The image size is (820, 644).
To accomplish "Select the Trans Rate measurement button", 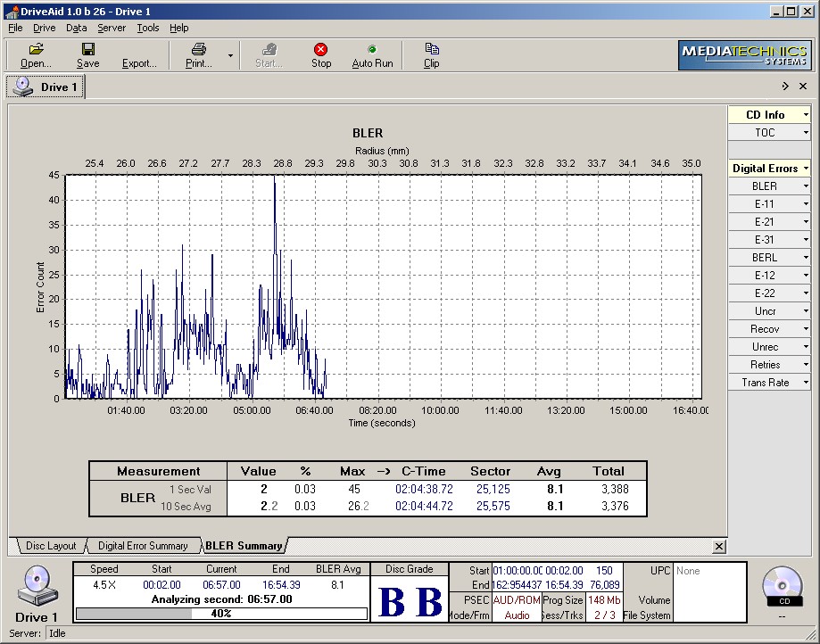I will (x=764, y=383).
